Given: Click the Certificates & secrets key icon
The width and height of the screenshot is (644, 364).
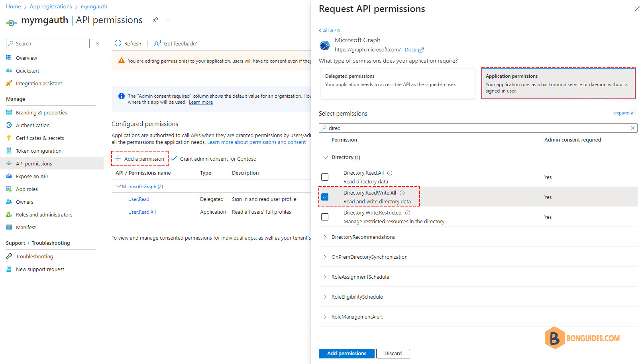Looking at the screenshot, I should (x=9, y=138).
